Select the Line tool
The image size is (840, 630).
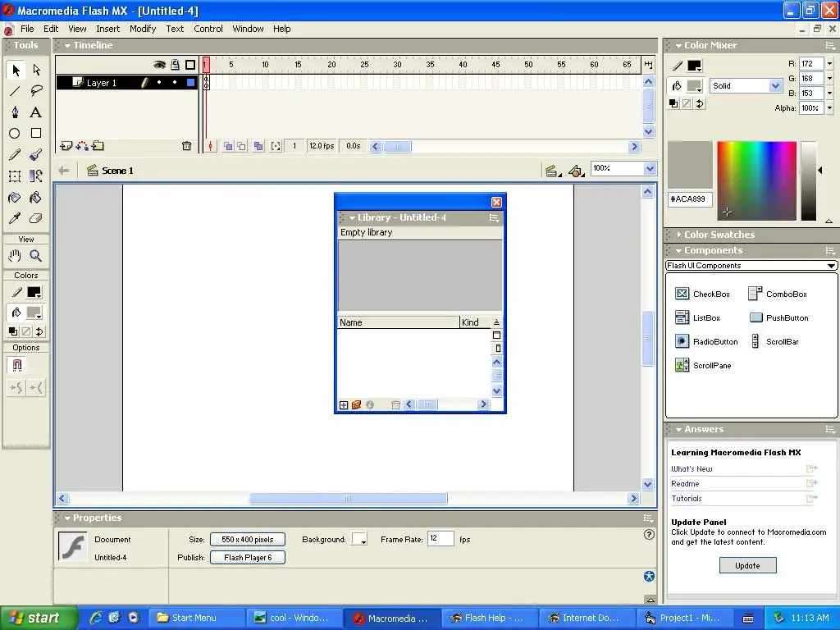click(15, 90)
